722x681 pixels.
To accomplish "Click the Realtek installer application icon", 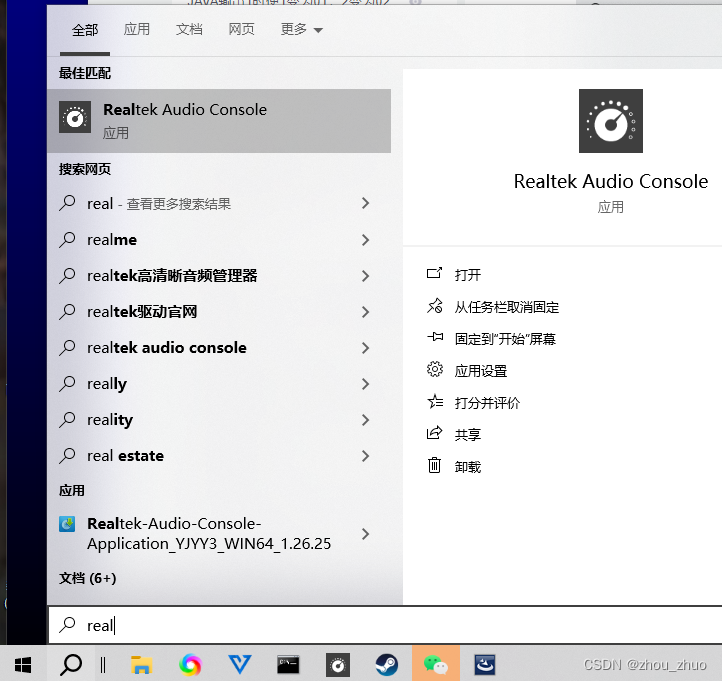I will pyautogui.click(x=67, y=524).
